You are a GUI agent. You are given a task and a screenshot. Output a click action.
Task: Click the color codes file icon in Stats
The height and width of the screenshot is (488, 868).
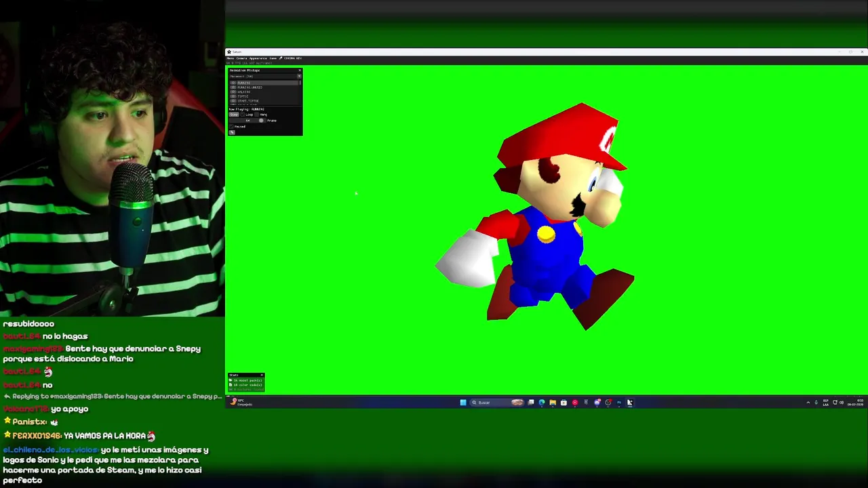[x=231, y=385]
